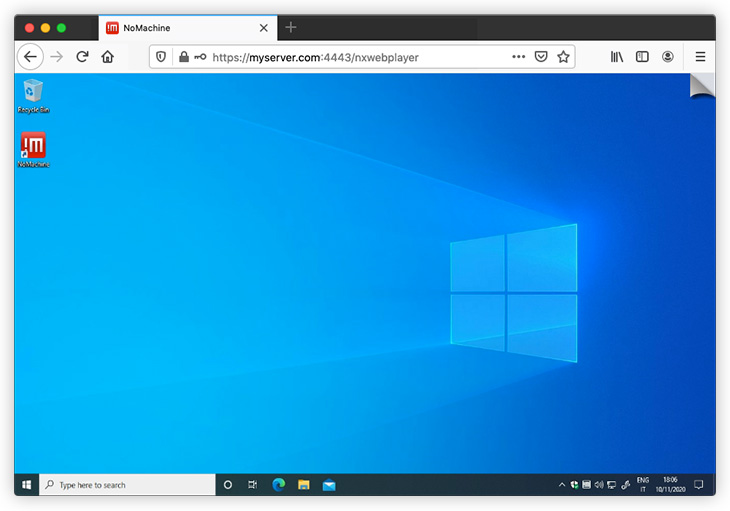The height and width of the screenshot is (511, 730).
Task: Show hidden system tray icons
Action: pos(562,485)
